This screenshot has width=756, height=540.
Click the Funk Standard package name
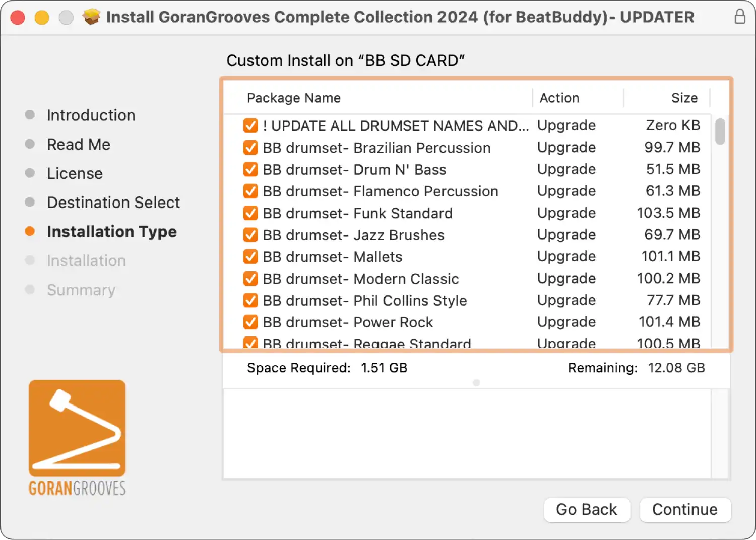click(x=358, y=213)
